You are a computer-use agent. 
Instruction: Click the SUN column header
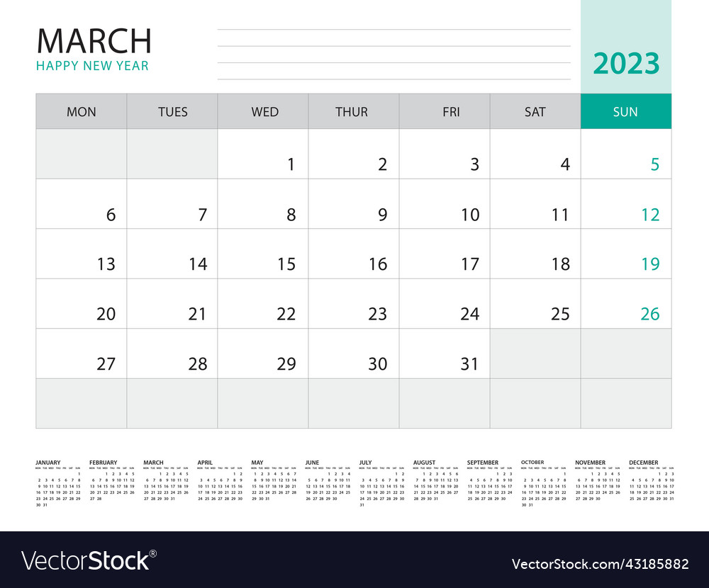(625, 111)
